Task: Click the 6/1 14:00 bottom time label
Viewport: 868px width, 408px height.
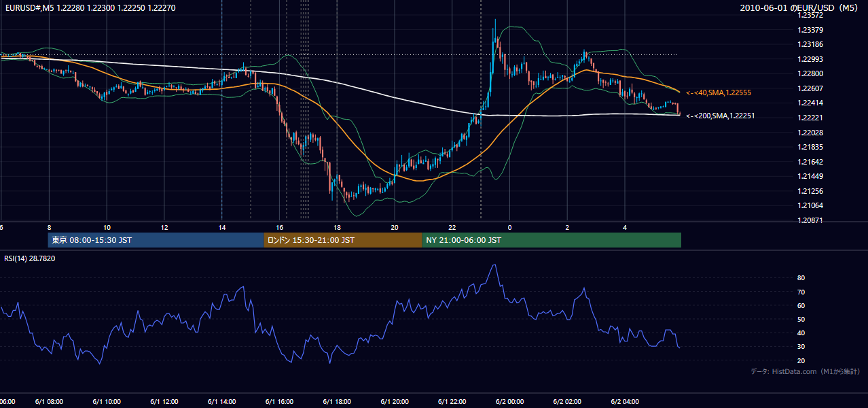Action: pos(222,402)
